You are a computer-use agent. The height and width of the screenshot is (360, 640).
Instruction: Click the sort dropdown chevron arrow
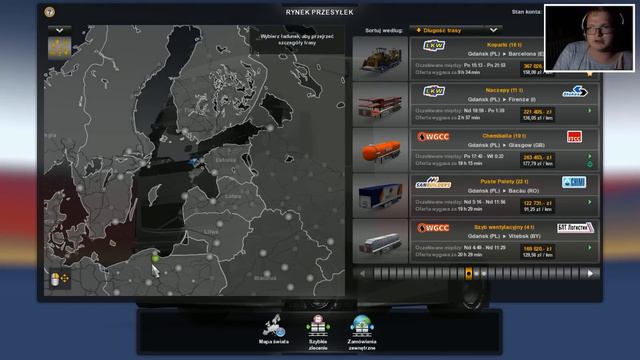[493, 30]
